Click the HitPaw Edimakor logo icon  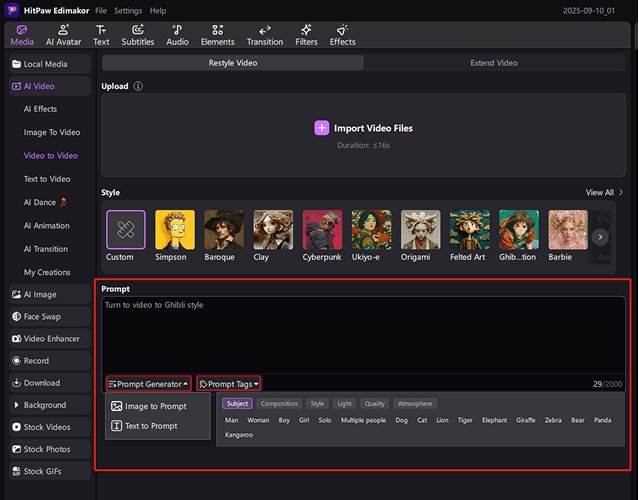pos(11,10)
